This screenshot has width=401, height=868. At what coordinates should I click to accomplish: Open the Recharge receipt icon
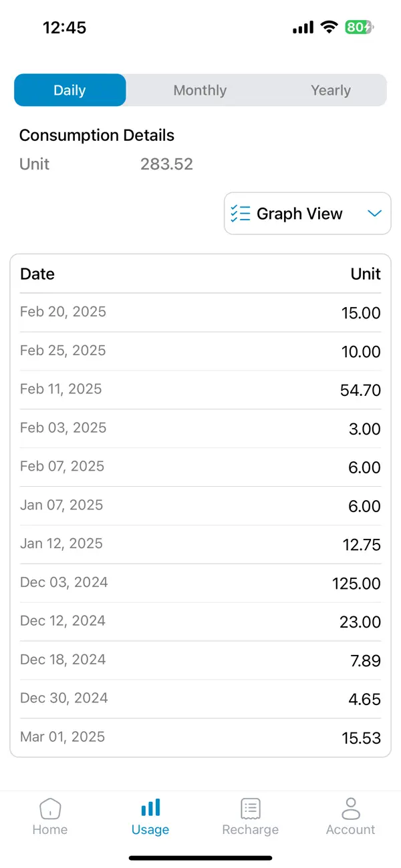(251, 809)
